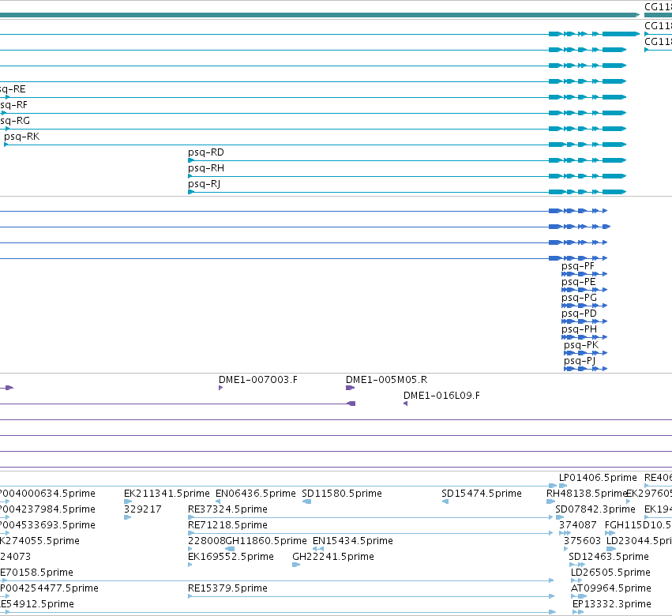Select EST SD11580.5prime
This screenshot has width=672, height=616.
coord(342,494)
